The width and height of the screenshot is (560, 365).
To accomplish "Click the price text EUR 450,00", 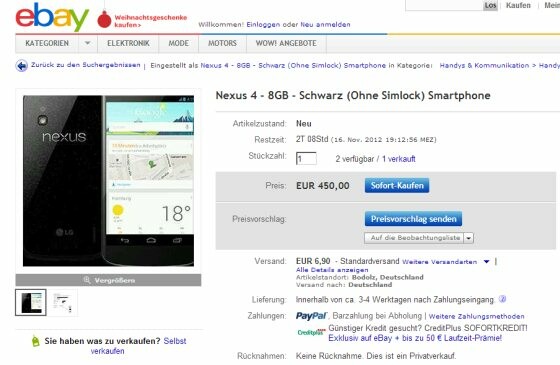I will click(x=322, y=186).
